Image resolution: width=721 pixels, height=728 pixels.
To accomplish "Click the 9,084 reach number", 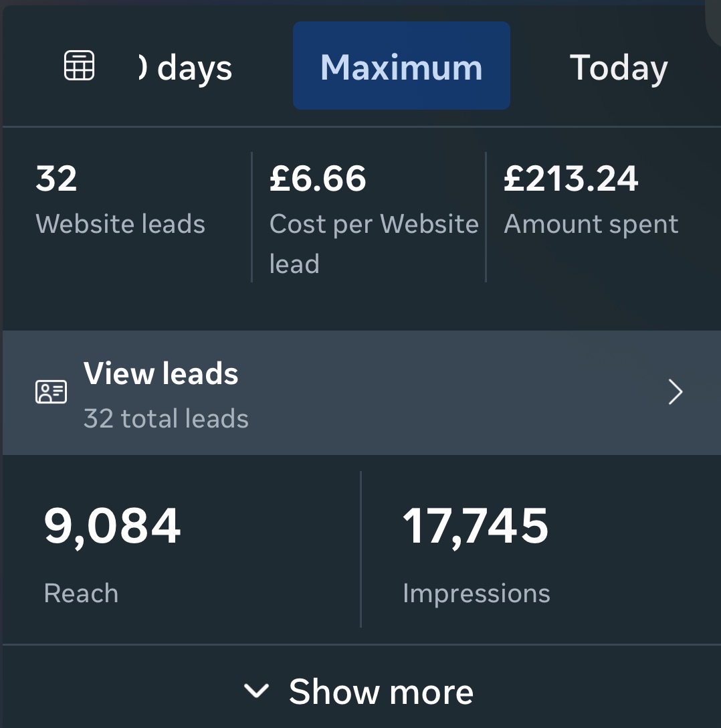I will pos(112,526).
